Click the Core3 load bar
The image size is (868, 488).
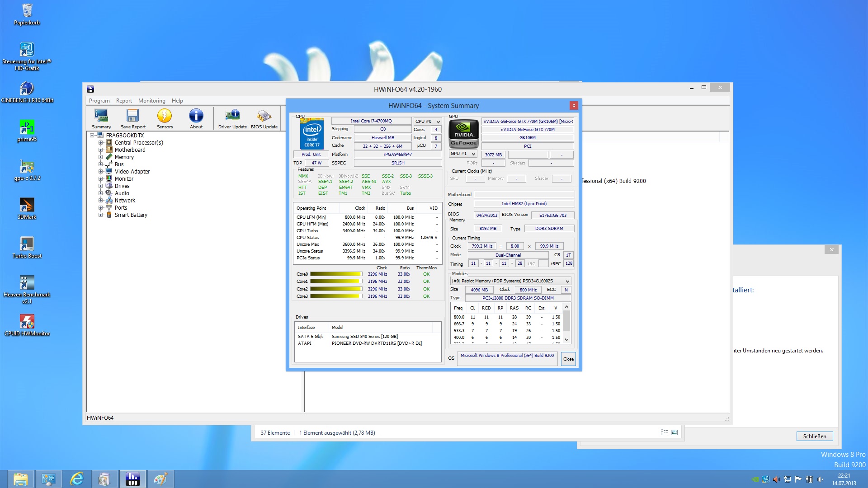pos(336,296)
